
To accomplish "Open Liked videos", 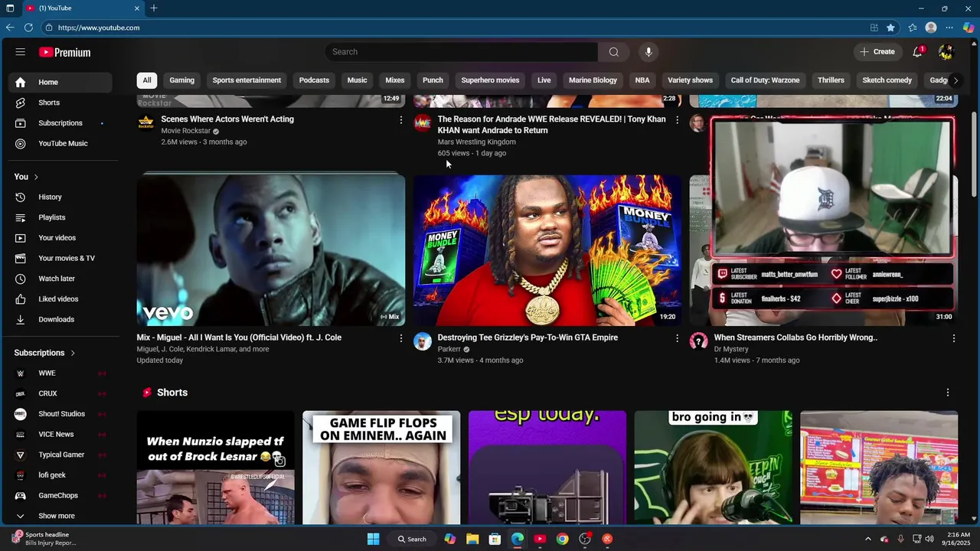I will 60,299.
